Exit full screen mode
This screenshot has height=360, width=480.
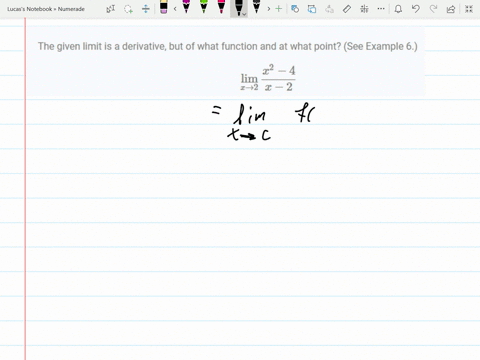click(469, 9)
